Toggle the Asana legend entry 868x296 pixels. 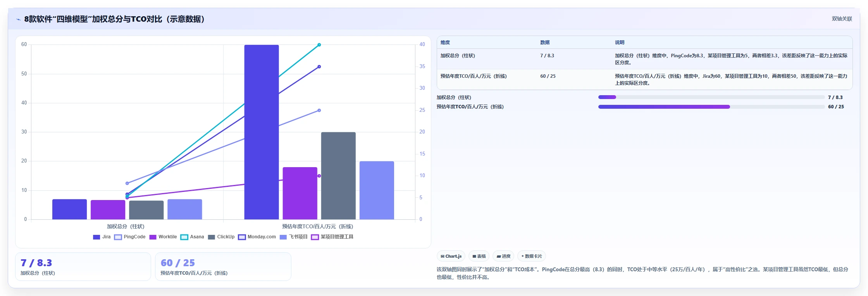192,237
